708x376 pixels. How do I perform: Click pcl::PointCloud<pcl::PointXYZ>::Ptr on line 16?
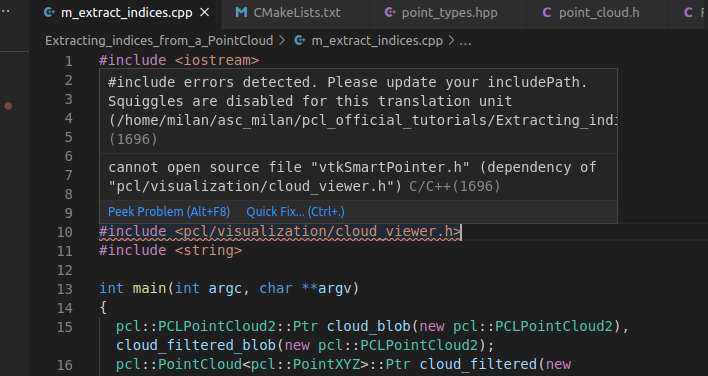pos(263,364)
